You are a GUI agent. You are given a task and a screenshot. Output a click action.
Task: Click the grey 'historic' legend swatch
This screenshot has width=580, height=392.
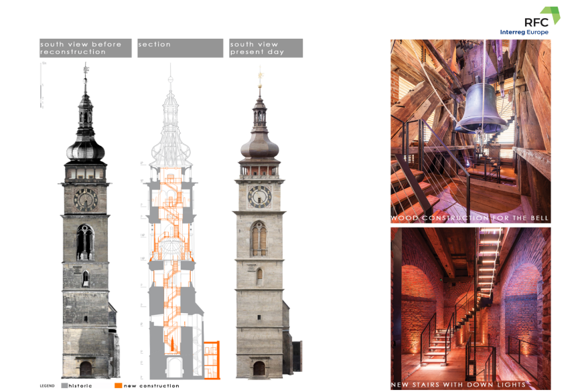point(64,386)
